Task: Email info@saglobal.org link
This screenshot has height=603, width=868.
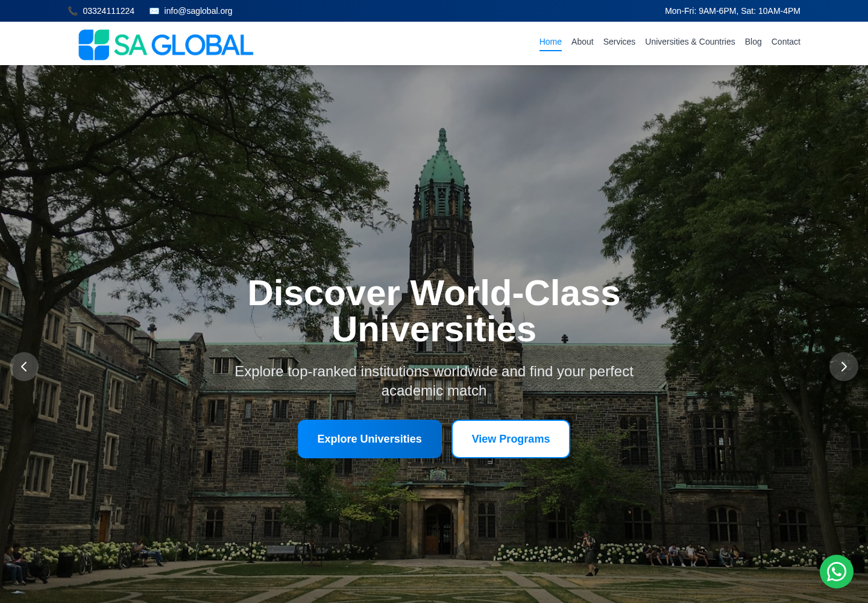Action: pos(198,11)
